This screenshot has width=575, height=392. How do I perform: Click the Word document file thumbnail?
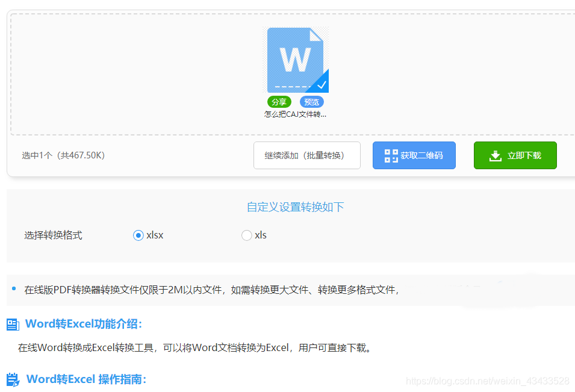pyautogui.click(x=296, y=60)
